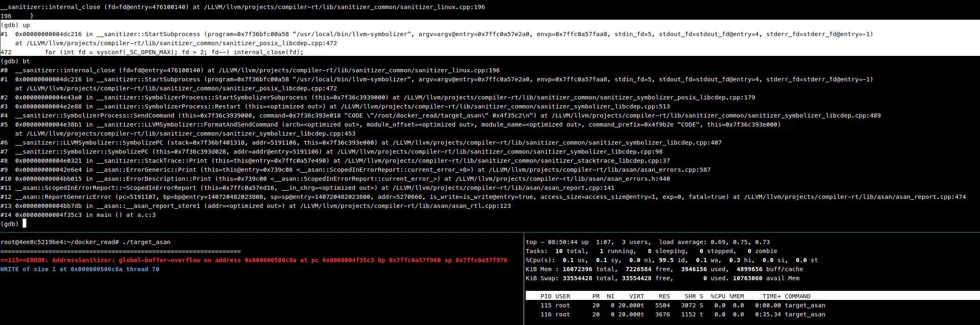
Task: Click the shell prompt running ./target_asan
Action: pyautogui.click(x=86, y=242)
